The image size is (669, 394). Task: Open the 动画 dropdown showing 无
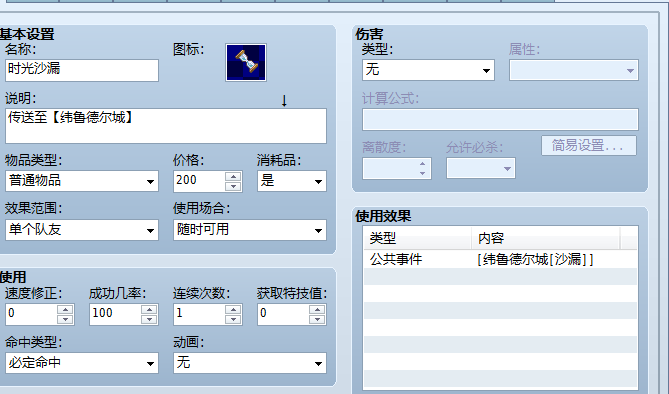[x=250, y=363]
